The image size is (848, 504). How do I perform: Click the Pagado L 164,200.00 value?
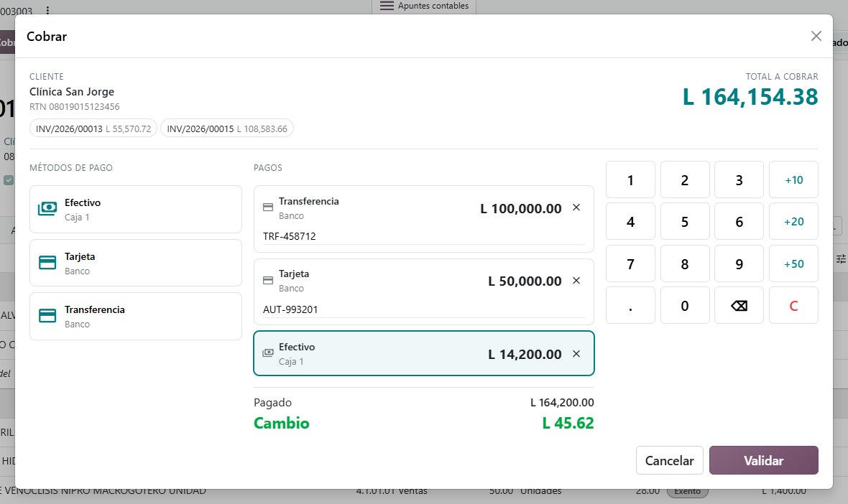(562, 403)
